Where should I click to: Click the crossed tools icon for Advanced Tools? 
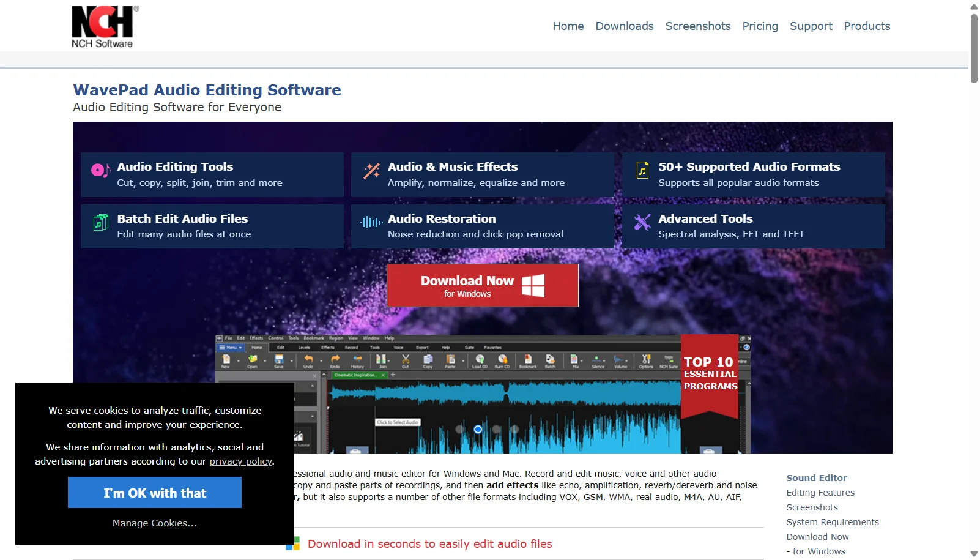point(642,222)
